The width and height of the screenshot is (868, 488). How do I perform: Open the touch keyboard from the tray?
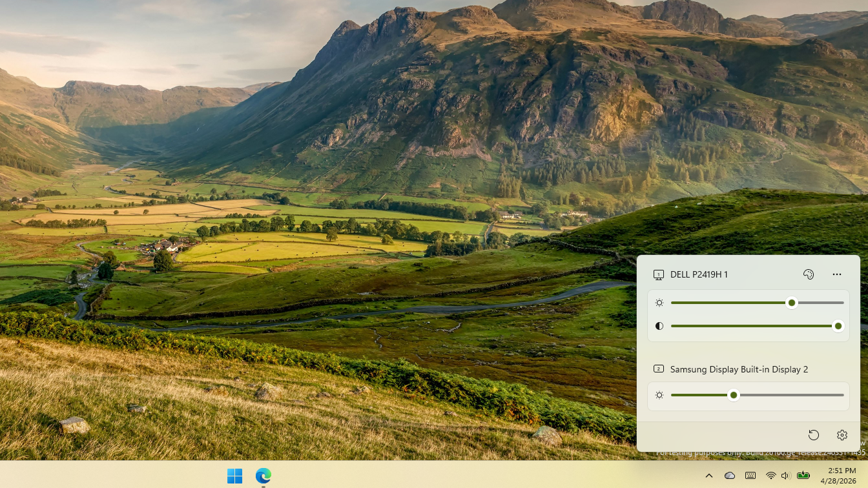751,476
